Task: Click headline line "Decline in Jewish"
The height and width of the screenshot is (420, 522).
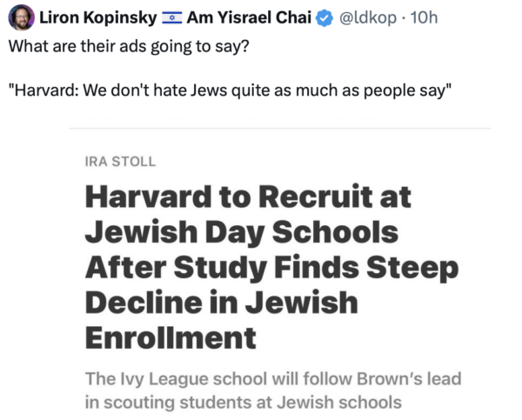Action: click(x=221, y=303)
